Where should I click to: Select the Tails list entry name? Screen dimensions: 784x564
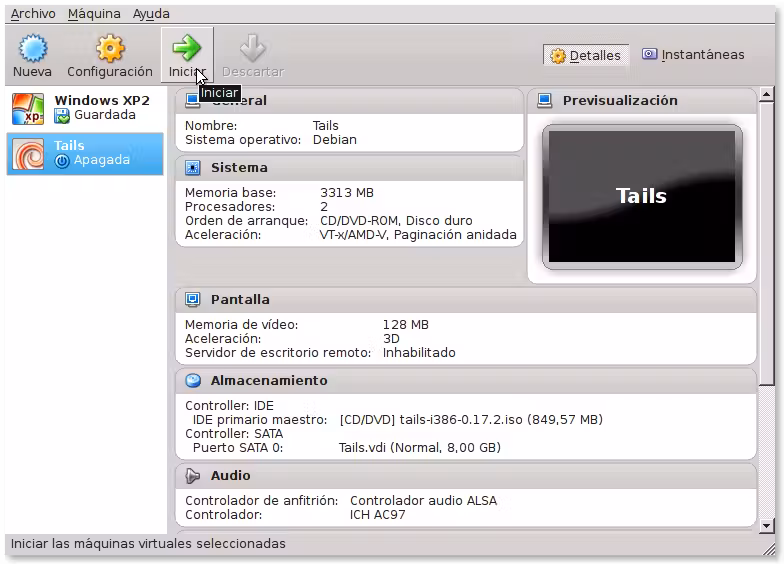click(x=69, y=146)
